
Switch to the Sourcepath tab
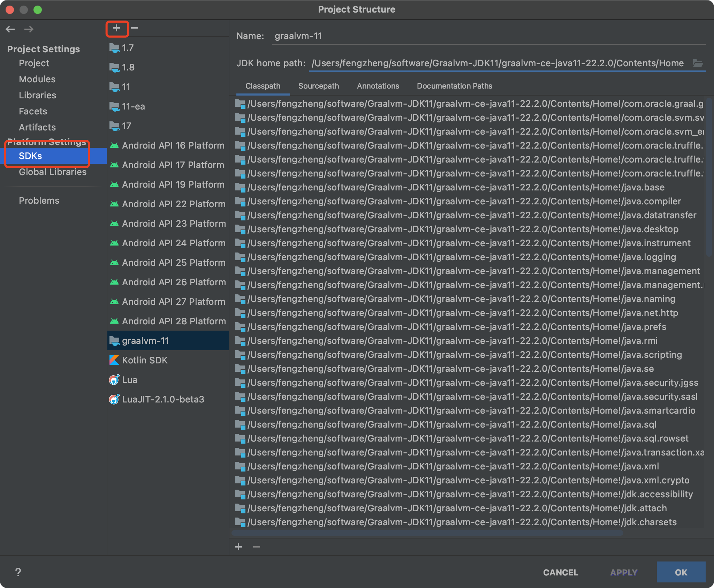[318, 86]
